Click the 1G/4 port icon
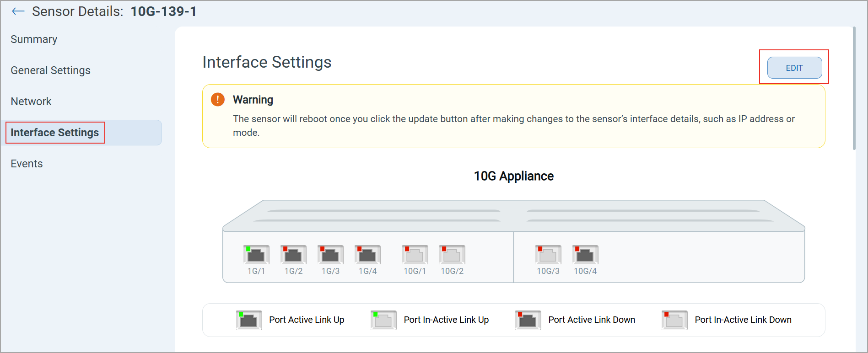Screen dimensions: 868x353 [367, 255]
